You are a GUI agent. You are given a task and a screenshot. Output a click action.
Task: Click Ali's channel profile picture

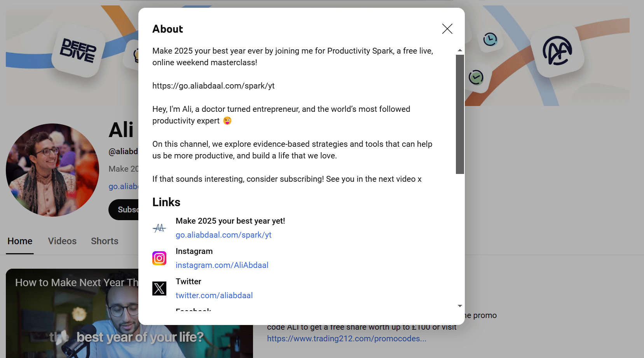pyautogui.click(x=52, y=170)
